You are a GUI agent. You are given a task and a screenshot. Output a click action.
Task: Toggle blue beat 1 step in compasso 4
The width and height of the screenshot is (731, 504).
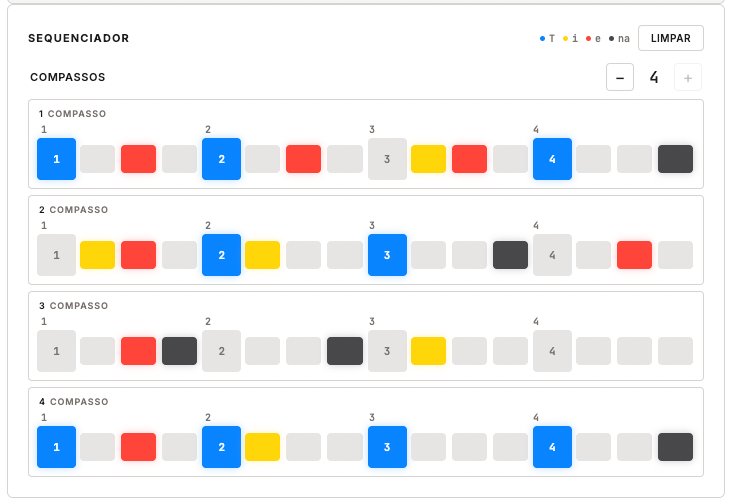[x=56, y=447]
